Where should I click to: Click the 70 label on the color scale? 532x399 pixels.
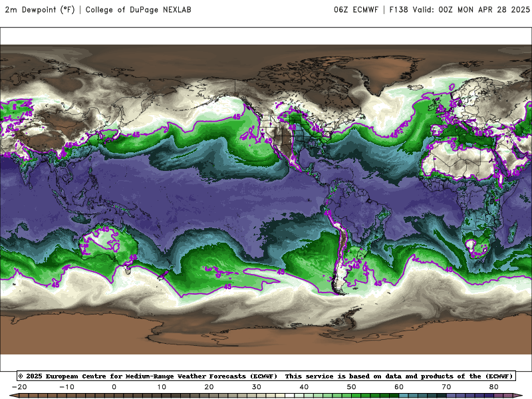446,387
